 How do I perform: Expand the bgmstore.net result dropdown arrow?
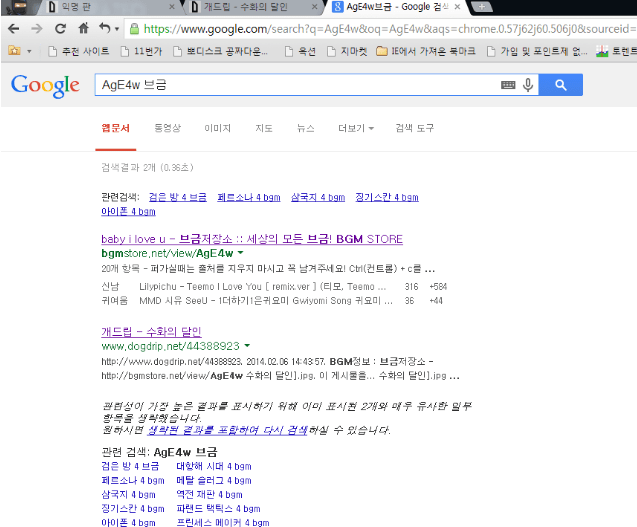click(x=240, y=253)
